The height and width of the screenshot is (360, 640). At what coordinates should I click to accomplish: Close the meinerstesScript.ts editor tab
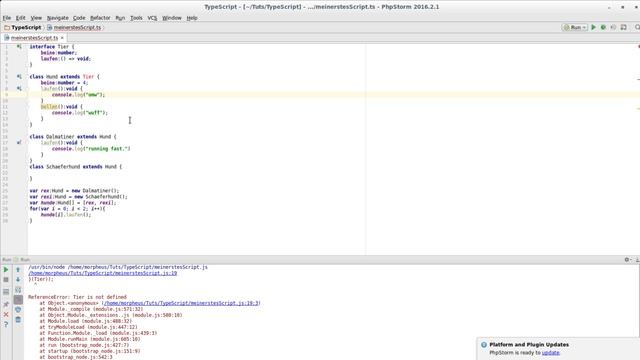coord(62,38)
